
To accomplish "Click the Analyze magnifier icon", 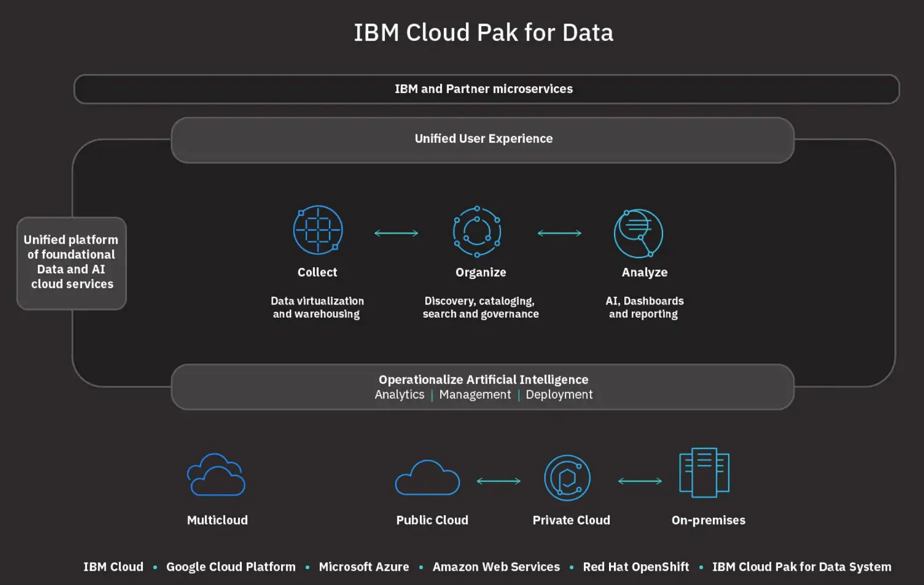I will [x=638, y=233].
